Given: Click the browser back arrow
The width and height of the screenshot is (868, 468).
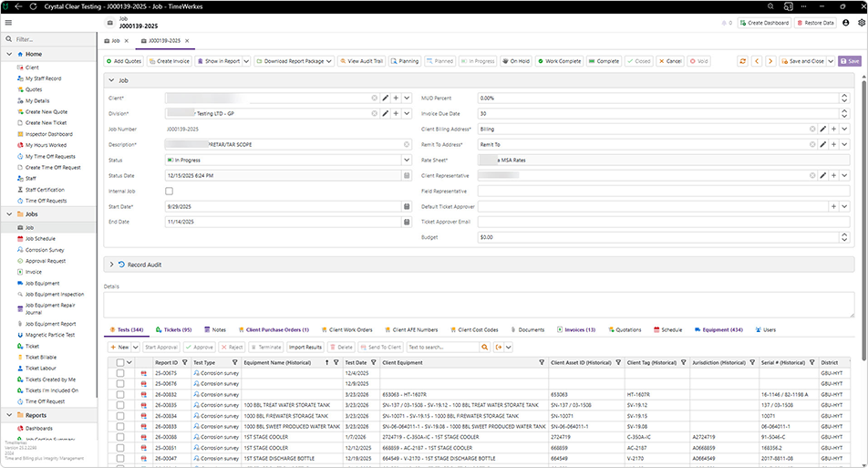Looking at the screenshot, I should pos(19,6).
